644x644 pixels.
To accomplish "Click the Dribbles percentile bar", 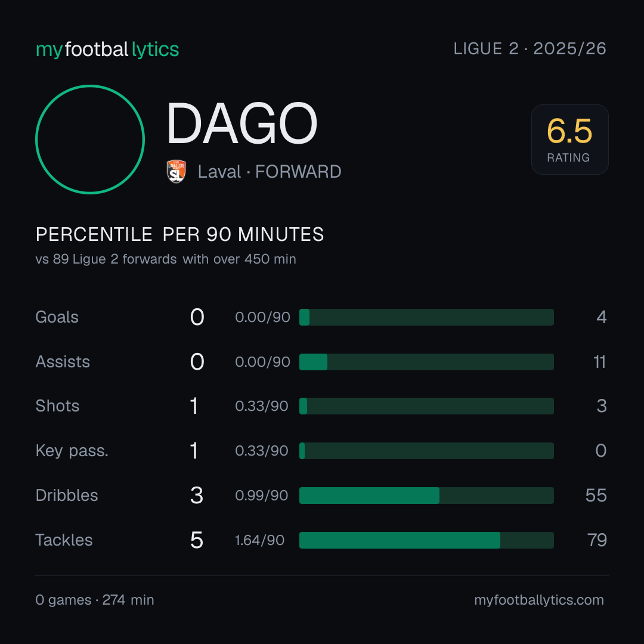I will click(x=426, y=496).
